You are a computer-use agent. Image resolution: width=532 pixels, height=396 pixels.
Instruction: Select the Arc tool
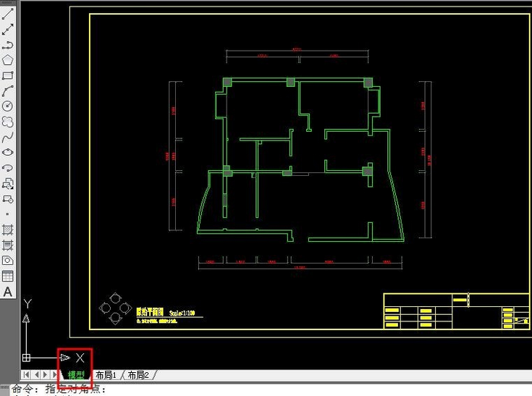coord(8,91)
